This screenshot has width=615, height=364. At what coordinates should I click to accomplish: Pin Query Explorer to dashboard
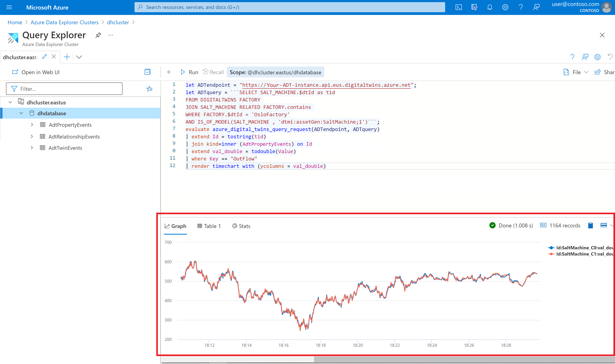[98, 35]
